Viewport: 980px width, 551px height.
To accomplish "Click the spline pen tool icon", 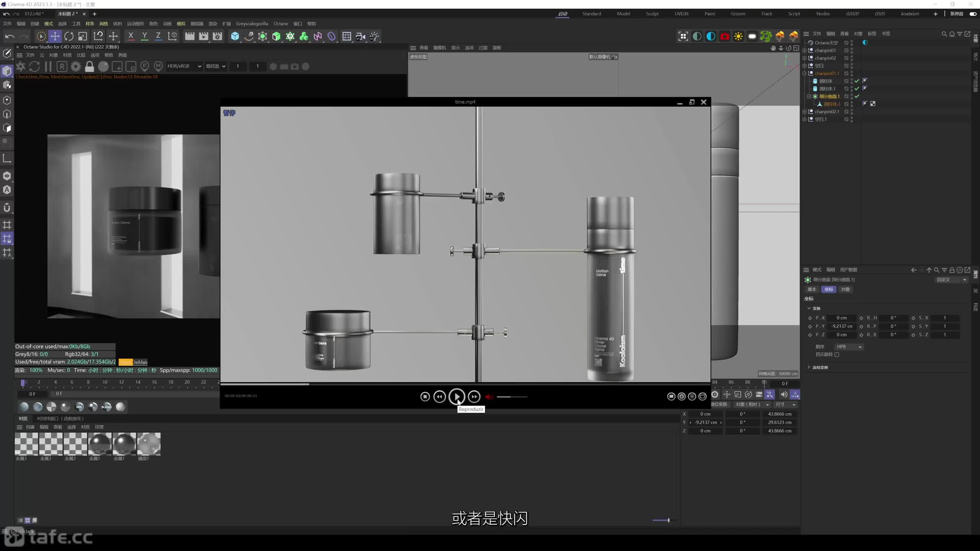I will point(249,36).
